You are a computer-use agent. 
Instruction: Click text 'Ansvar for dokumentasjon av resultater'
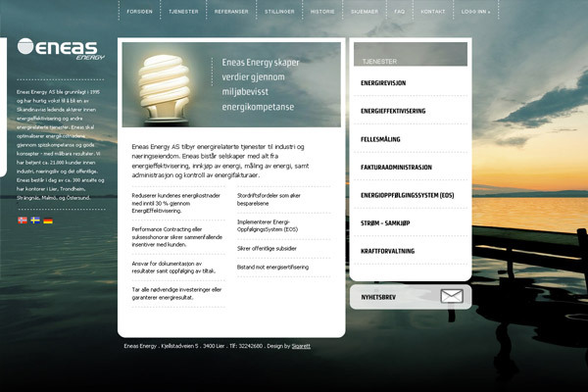coord(173,268)
